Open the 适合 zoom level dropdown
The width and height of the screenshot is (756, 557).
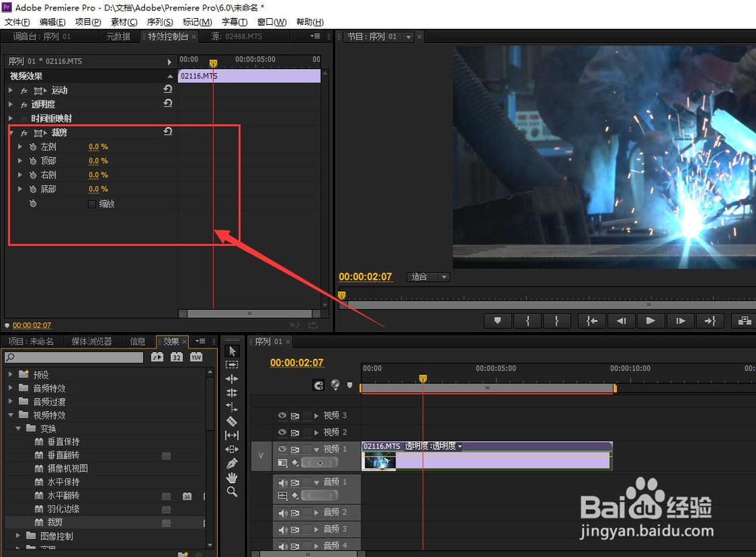tap(429, 277)
